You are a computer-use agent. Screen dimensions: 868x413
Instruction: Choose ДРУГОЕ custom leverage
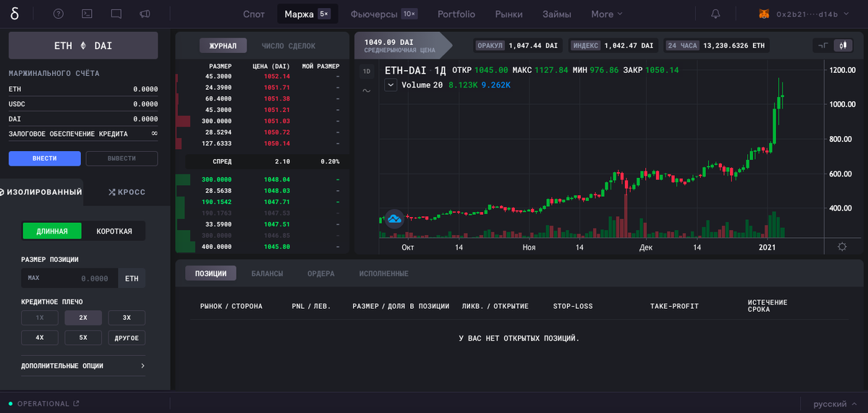127,338
